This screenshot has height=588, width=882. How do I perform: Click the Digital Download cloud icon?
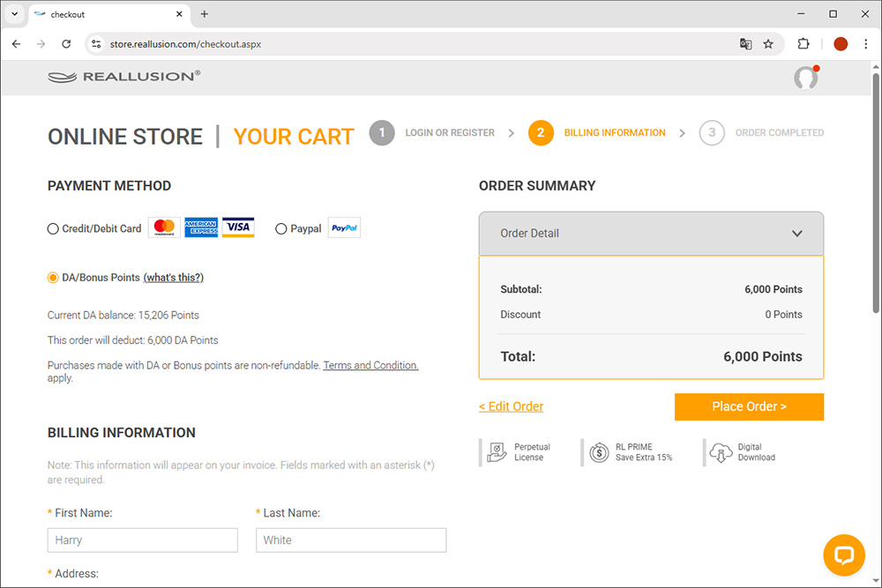(721, 452)
